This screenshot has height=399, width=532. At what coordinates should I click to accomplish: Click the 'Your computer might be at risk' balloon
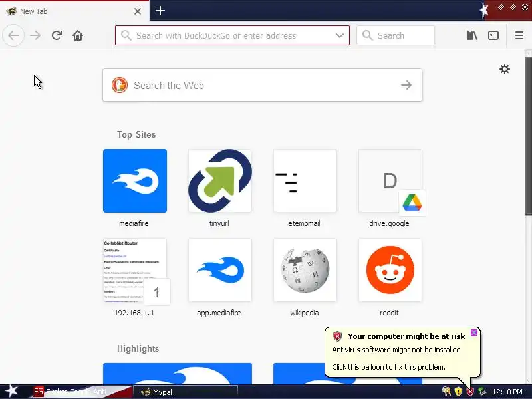[x=402, y=352]
